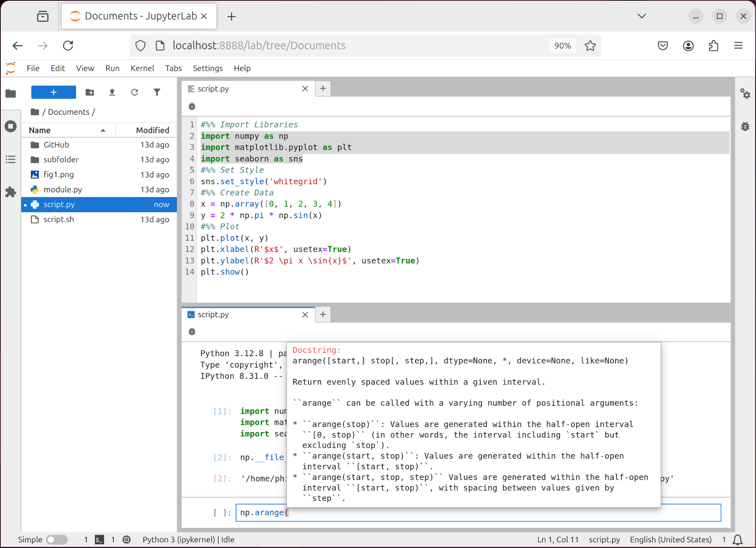Click browser back arrow
The image size is (756, 548).
pyautogui.click(x=18, y=46)
